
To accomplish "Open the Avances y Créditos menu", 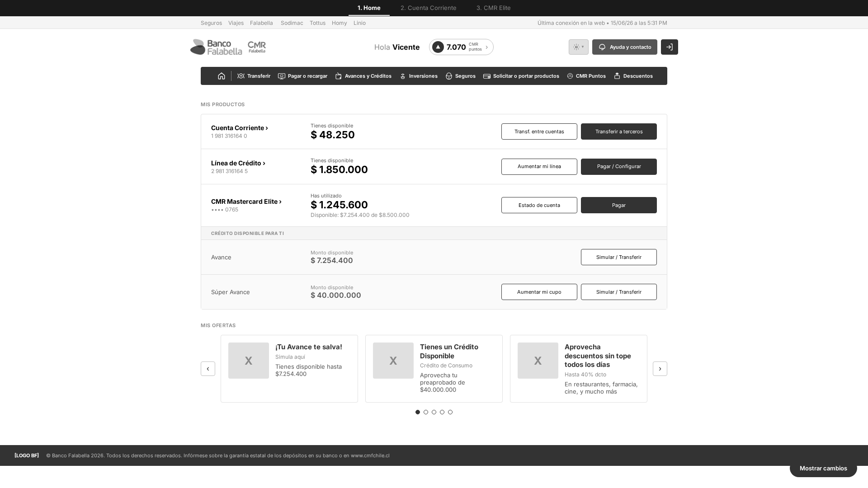I will pos(363,76).
